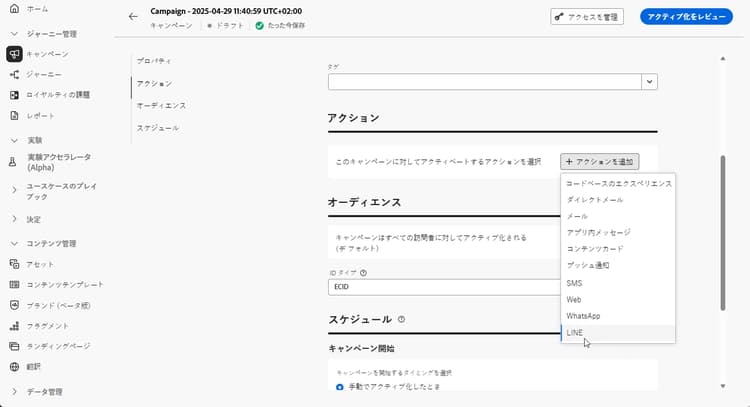The image size is (750, 407).
Task: Click the Reports icon
Action: (x=14, y=115)
